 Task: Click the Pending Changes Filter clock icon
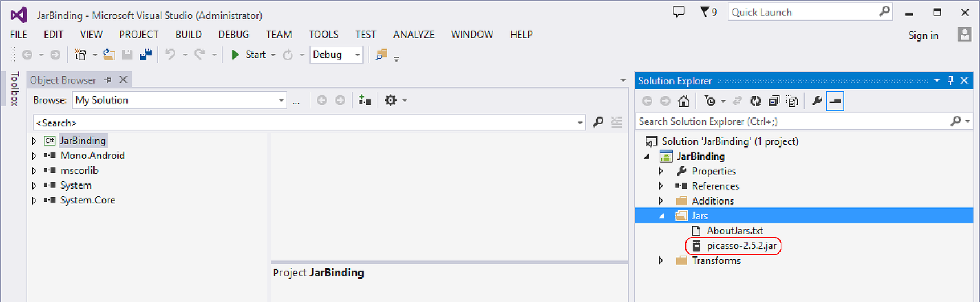click(x=710, y=101)
